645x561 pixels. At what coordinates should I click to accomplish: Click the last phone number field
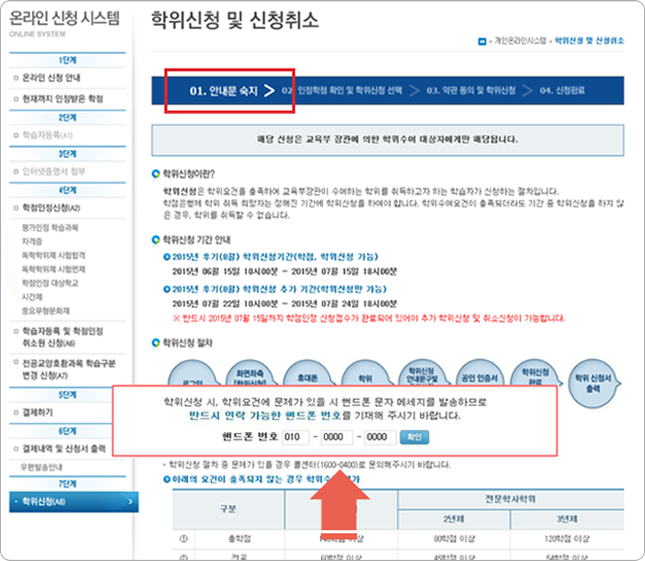380,437
